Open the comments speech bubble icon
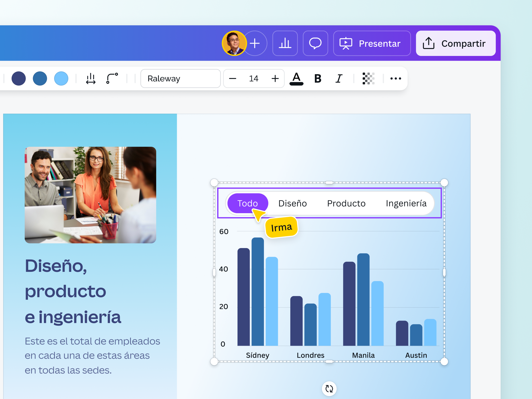 pos(315,43)
